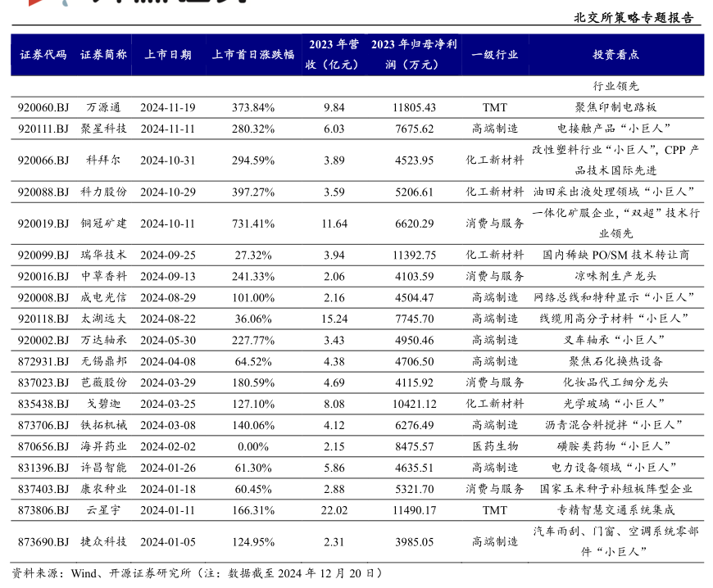Image resolution: width=713 pixels, height=588 pixels.
Task: Select stock code 920008.BJ
Action: pyautogui.click(x=43, y=298)
